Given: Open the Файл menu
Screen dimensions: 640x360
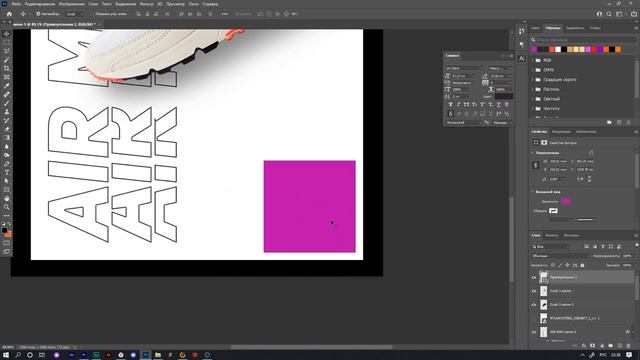Looking at the screenshot, I should (16, 4).
